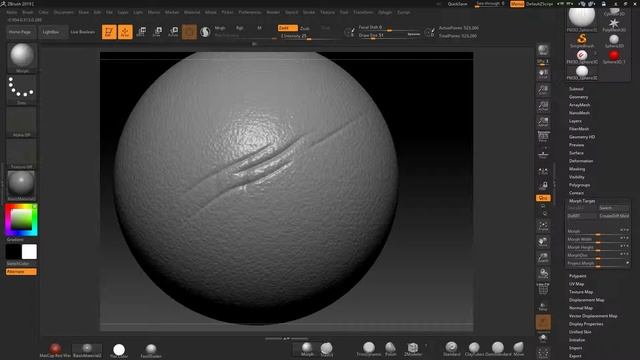Open LightBox
The height and width of the screenshot is (360, 640).
[51, 32]
